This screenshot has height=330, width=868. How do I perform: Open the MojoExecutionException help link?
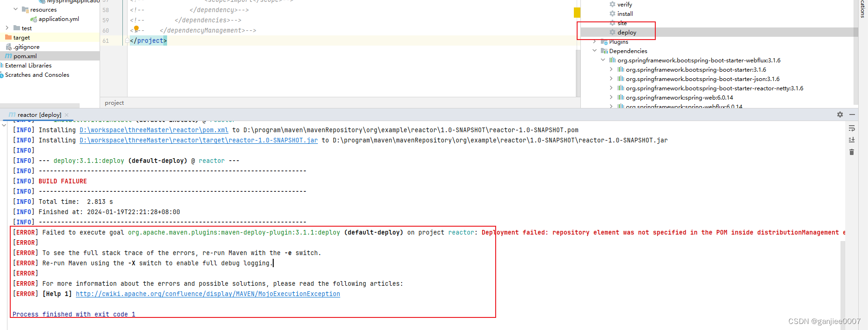coord(208,294)
